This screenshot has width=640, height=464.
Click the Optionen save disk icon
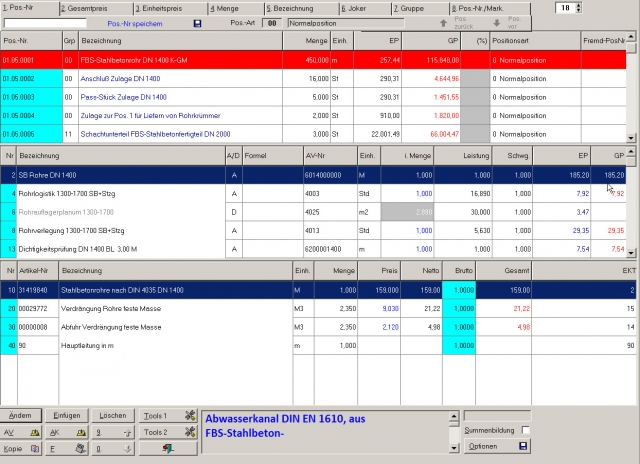pos(523,446)
